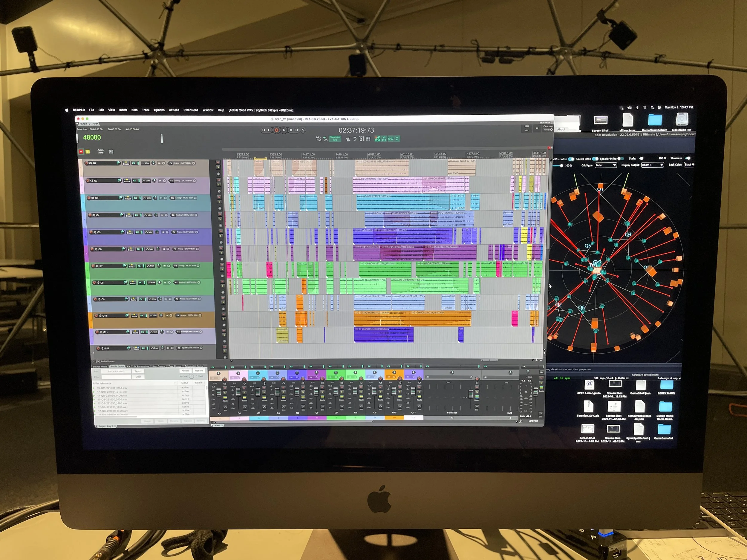Click the Autom. panel toolbar button
Image resolution: width=747 pixels, height=560 pixels.
pyautogui.click(x=101, y=151)
